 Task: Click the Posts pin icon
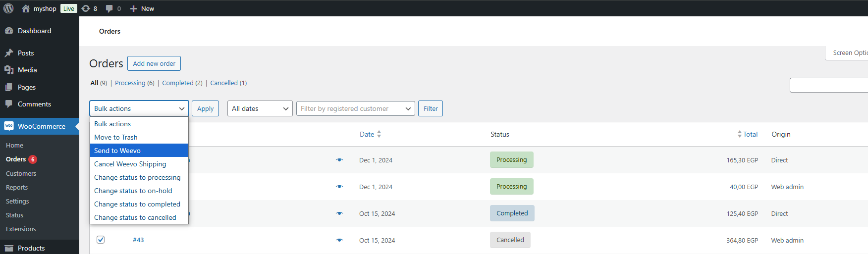[x=9, y=53]
